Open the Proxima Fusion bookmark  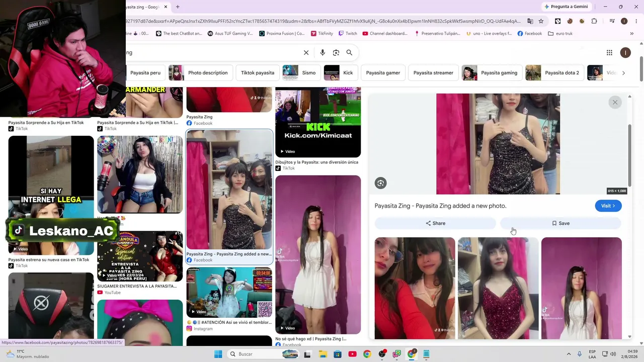pos(282,34)
